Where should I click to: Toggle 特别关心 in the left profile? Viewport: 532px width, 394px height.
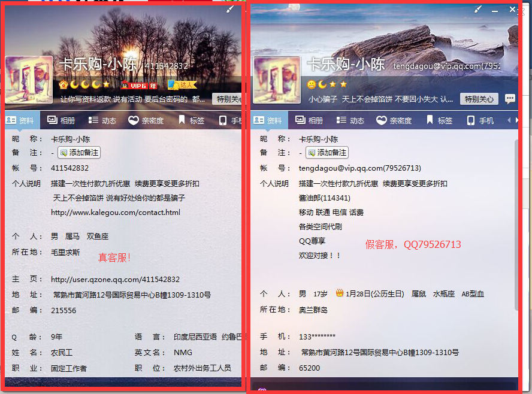229,99
